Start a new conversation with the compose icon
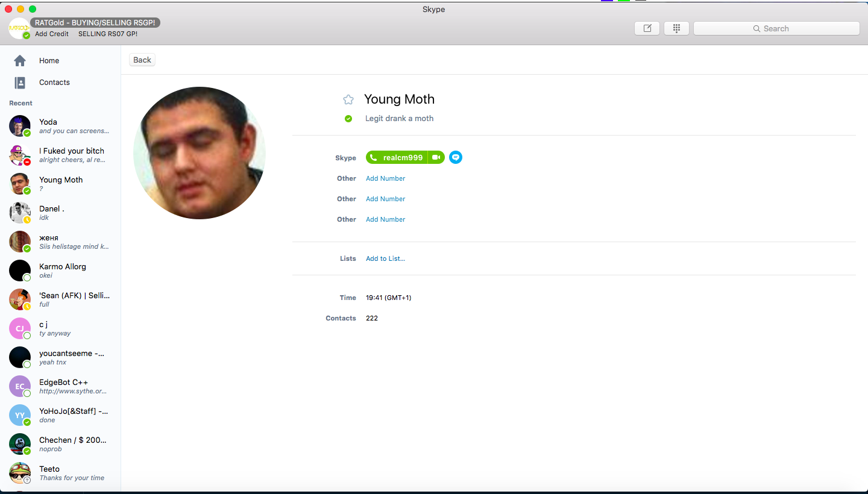Viewport: 868px width, 494px height. [x=647, y=28]
